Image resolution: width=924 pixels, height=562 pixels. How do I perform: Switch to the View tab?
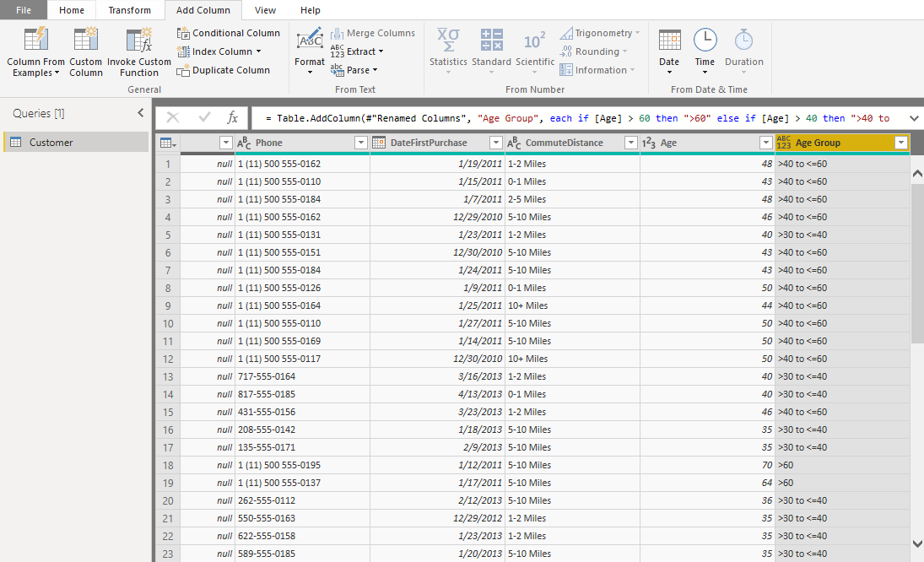click(x=265, y=10)
